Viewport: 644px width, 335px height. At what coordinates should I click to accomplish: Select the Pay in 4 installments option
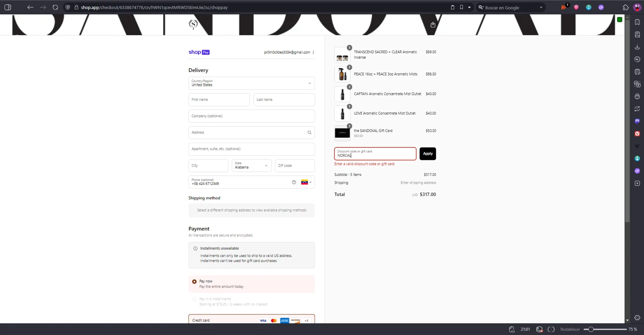pyautogui.click(x=194, y=299)
